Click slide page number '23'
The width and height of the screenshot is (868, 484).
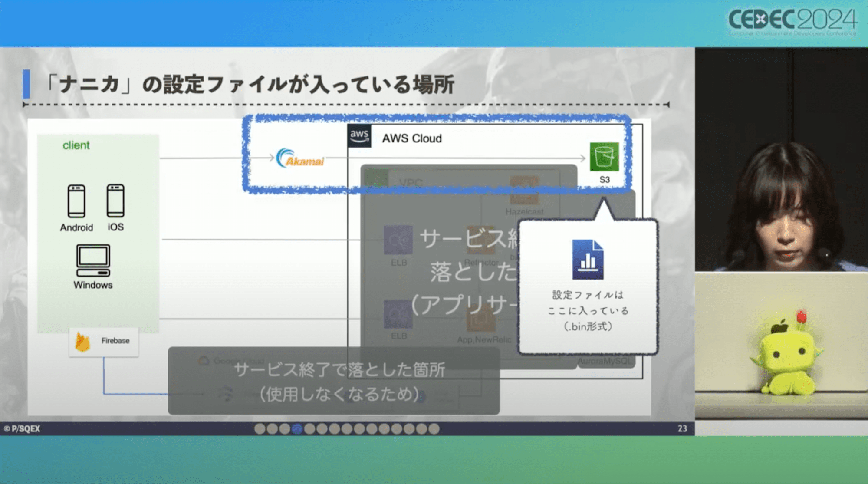[x=682, y=429]
